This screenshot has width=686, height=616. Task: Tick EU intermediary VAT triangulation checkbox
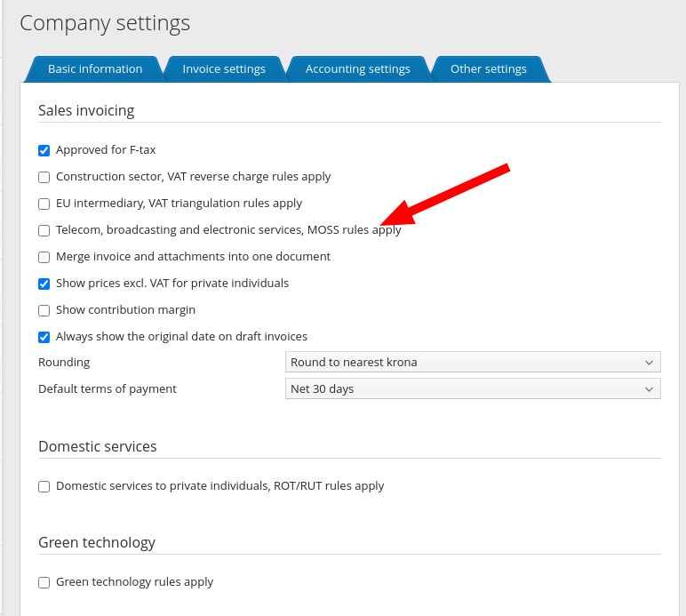click(44, 204)
